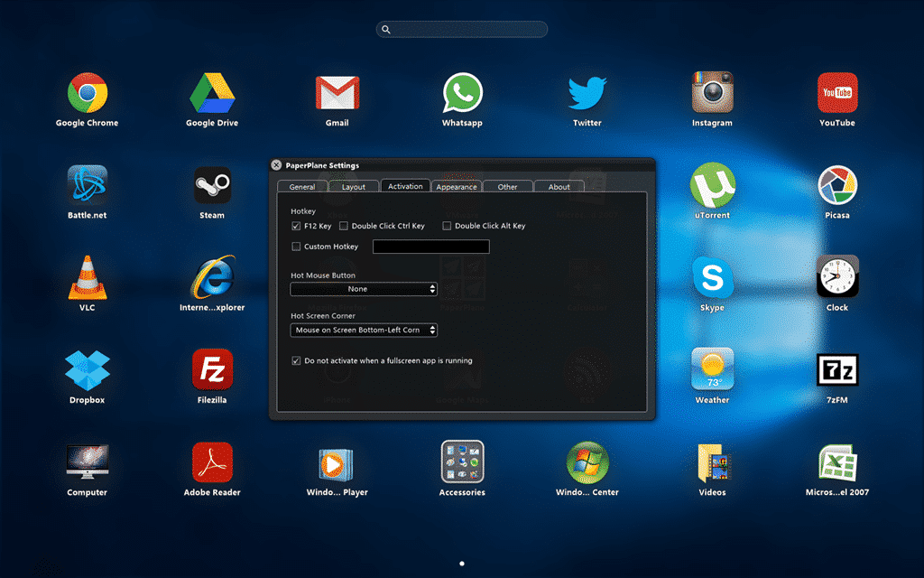924x578 pixels.
Task: Click the launcher search field
Action: [462, 30]
